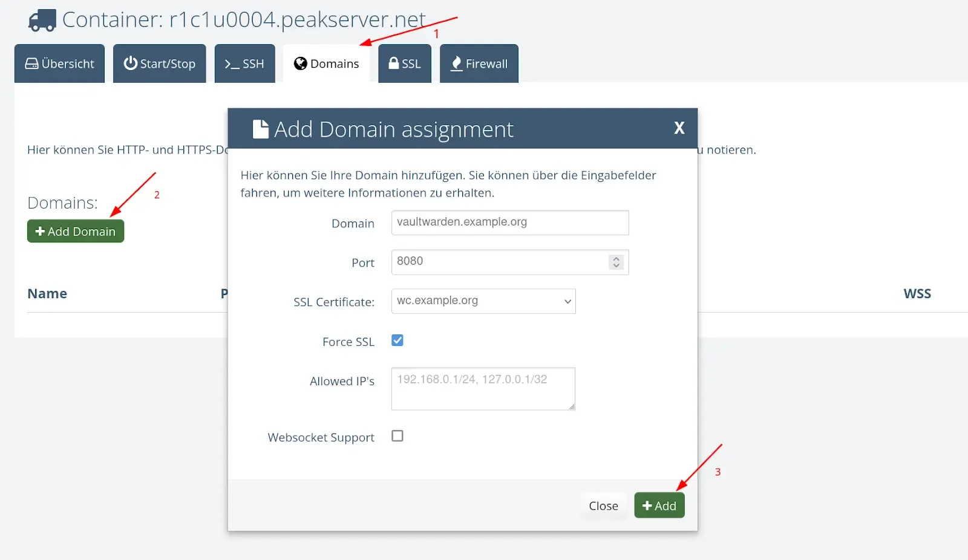Image resolution: width=968 pixels, height=560 pixels.
Task: Switch to the SSL tab
Action: (404, 63)
